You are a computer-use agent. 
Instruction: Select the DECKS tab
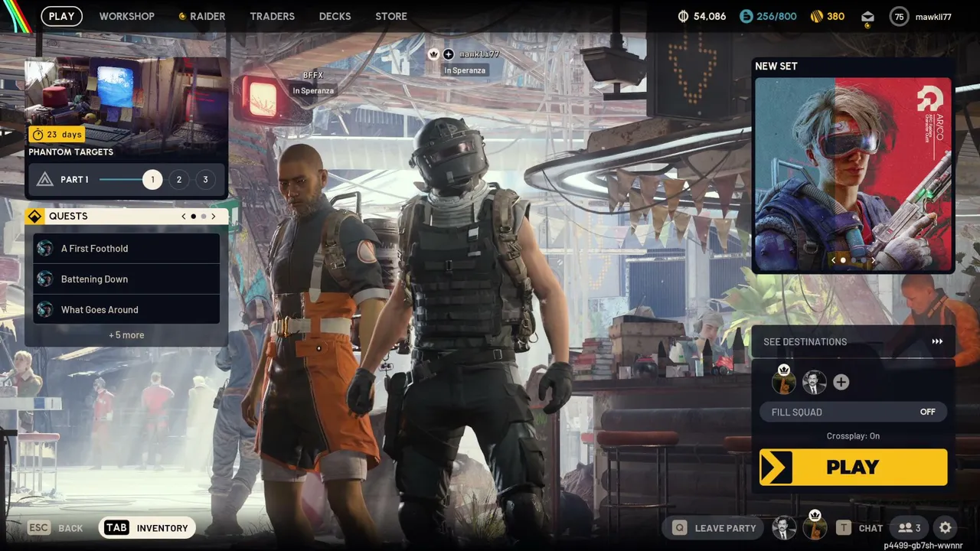(335, 16)
